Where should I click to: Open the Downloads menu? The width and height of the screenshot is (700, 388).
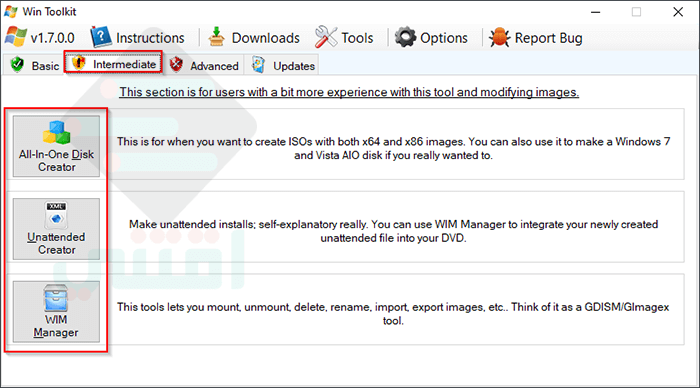(x=254, y=38)
